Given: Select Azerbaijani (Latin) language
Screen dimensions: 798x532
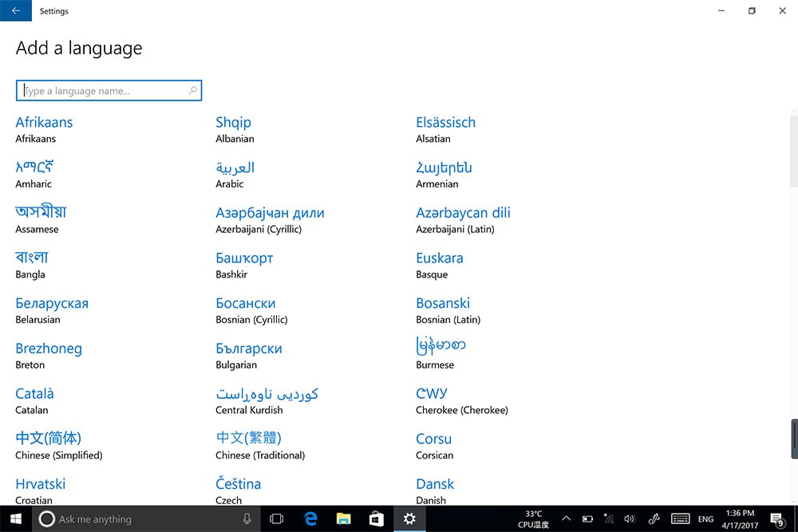Looking at the screenshot, I should (x=463, y=213).
